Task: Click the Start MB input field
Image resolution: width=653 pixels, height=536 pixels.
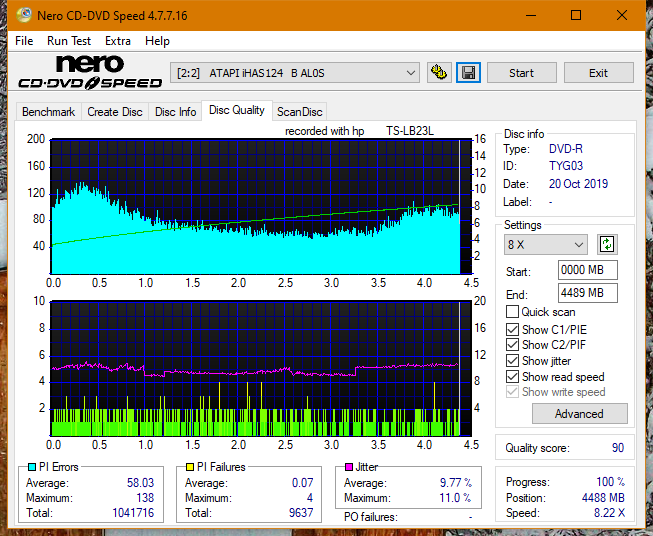Action: point(587,270)
